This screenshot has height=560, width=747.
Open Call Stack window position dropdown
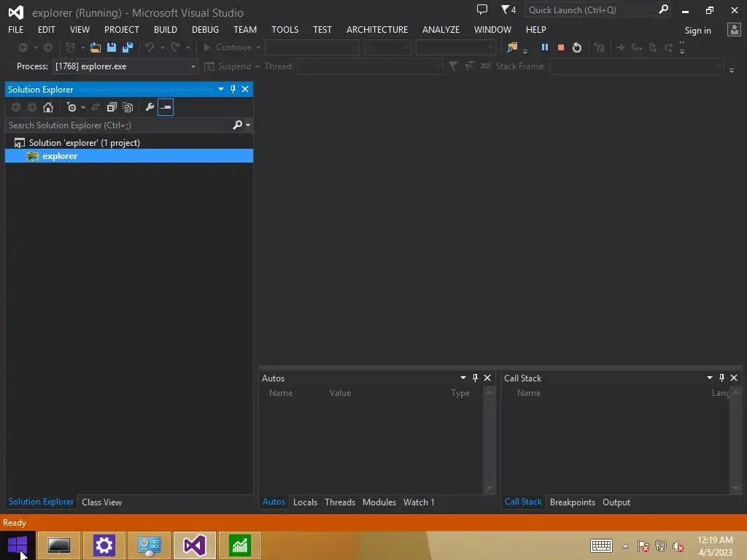click(x=710, y=378)
